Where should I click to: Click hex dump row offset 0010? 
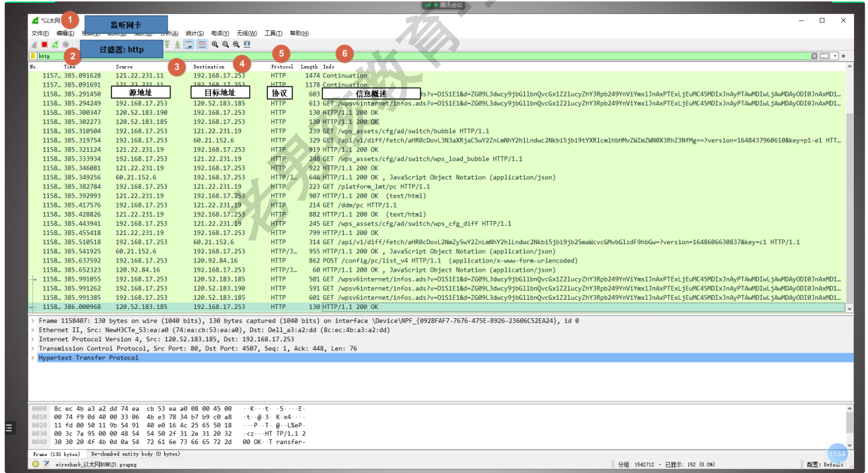[168, 417]
